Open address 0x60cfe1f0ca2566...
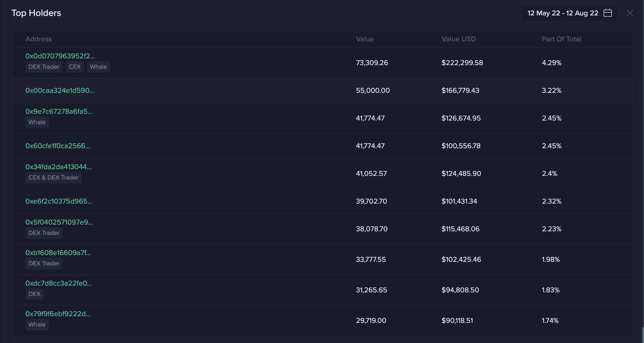This screenshot has width=644, height=343. tap(58, 146)
